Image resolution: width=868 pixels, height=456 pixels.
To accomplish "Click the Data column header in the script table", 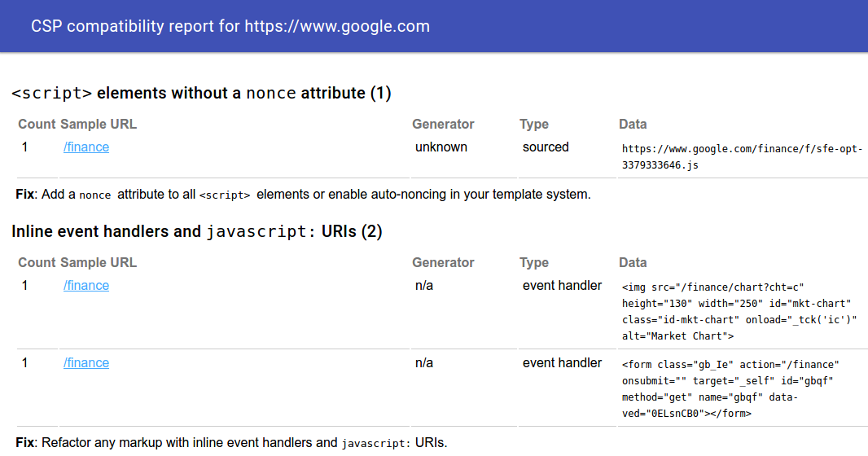I will pyautogui.click(x=633, y=125).
